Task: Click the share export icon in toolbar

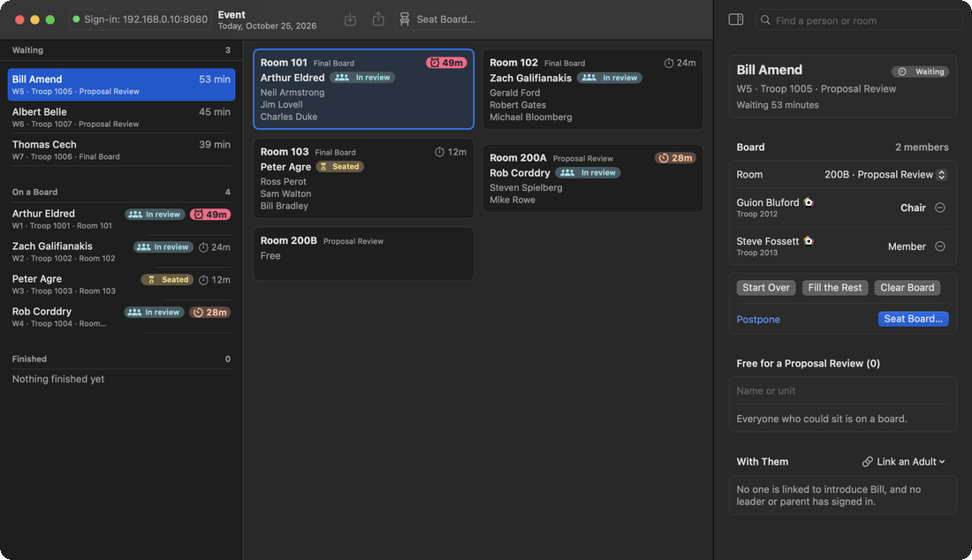Action: (x=378, y=19)
